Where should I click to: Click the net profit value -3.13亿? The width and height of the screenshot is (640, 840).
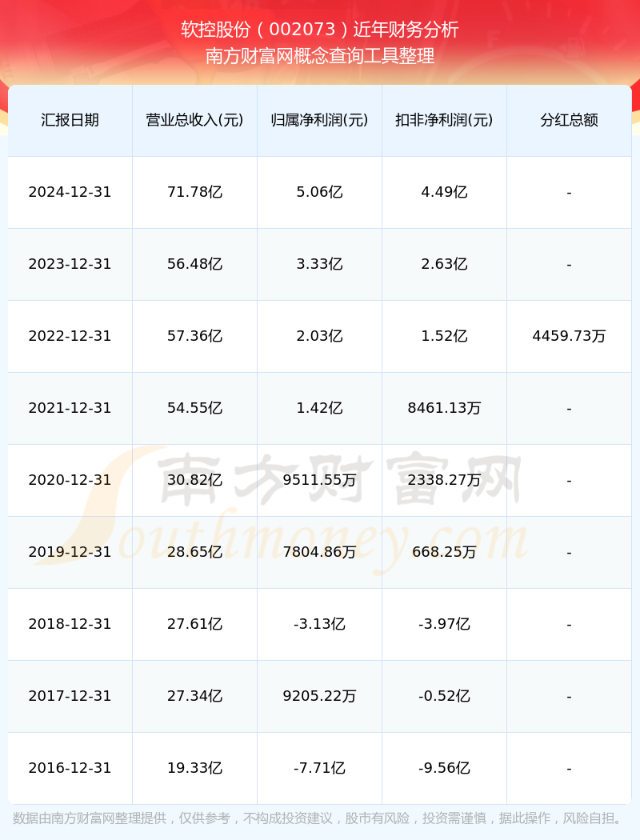click(320, 624)
